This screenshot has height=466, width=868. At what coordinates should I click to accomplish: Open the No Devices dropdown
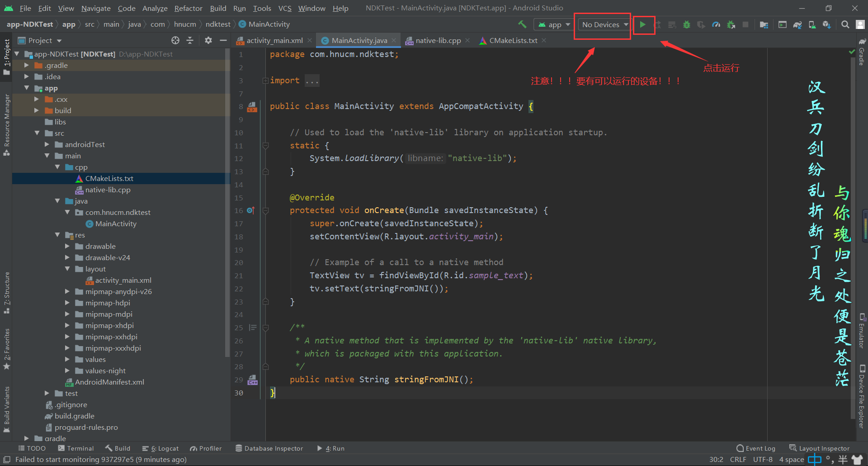(x=605, y=24)
